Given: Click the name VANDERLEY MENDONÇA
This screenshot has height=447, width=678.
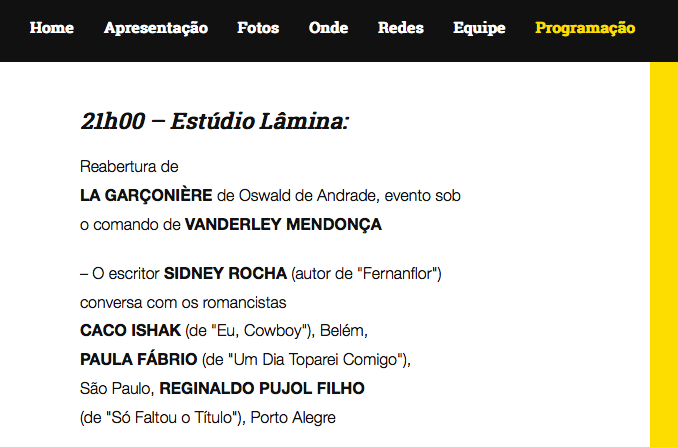Looking at the screenshot, I should 283,225.
